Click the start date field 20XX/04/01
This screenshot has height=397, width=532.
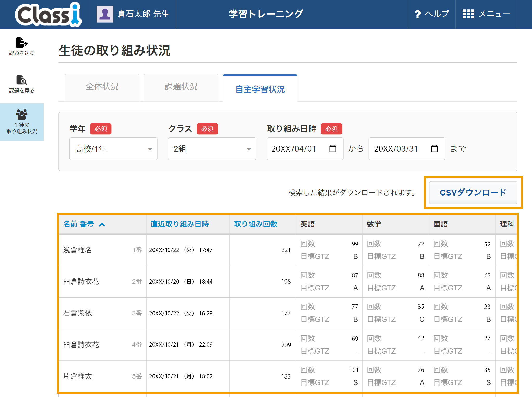point(305,149)
